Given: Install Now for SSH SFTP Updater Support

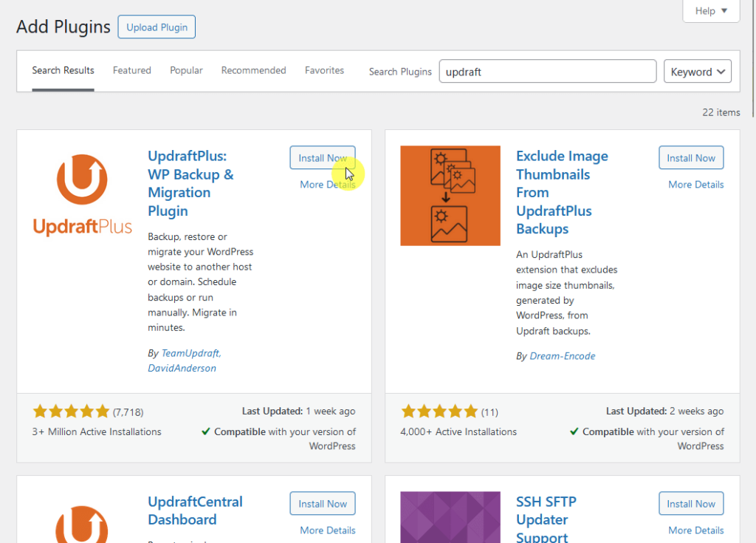Looking at the screenshot, I should tap(691, 503).
